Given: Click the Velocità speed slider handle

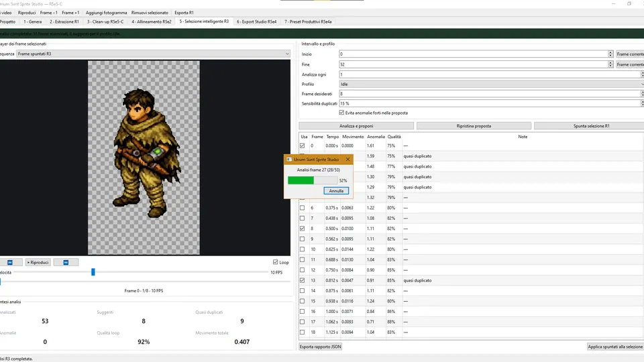Looking at the screenshot, I should (x=93, y=272).
